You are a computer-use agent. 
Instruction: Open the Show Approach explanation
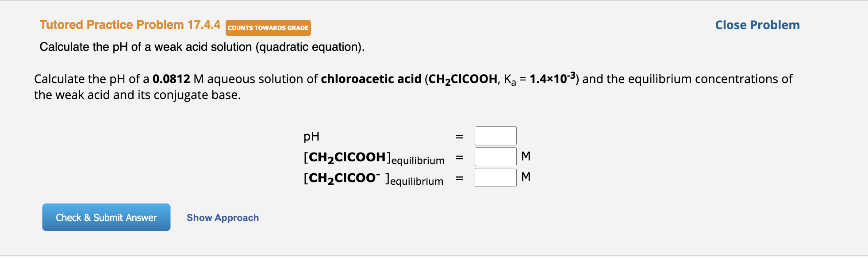pyautogui.click(x=222, y=217)
